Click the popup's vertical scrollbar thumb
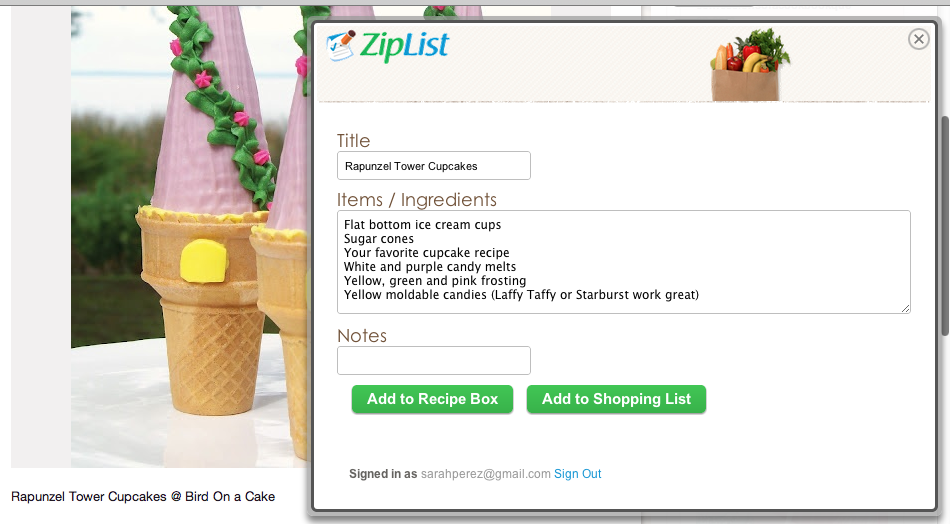 (945, 225)
